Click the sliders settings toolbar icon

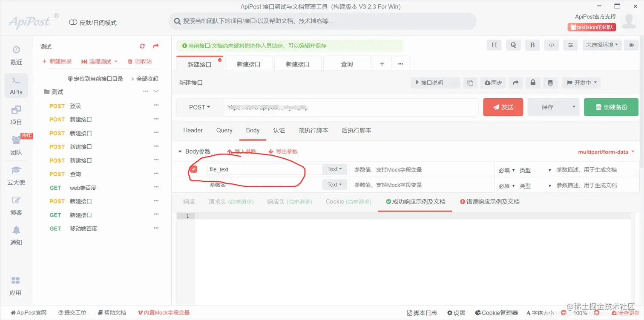(571, 45)
